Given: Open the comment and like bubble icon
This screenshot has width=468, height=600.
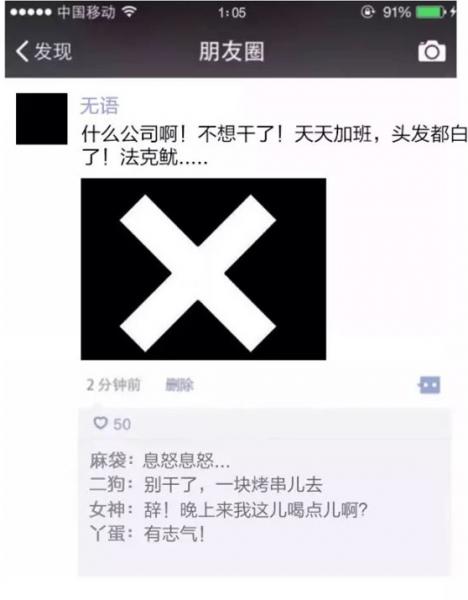Looking at the screenshot, I should 430,385.
